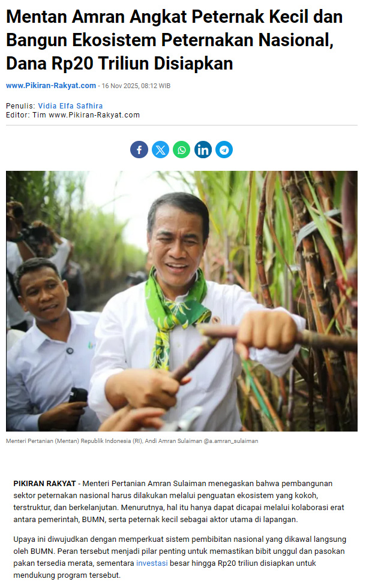Screen dimensions: 366x588
Task: Click the article headline about Mentan Amran
Action: pyautogui.click(x=175, y=40)
